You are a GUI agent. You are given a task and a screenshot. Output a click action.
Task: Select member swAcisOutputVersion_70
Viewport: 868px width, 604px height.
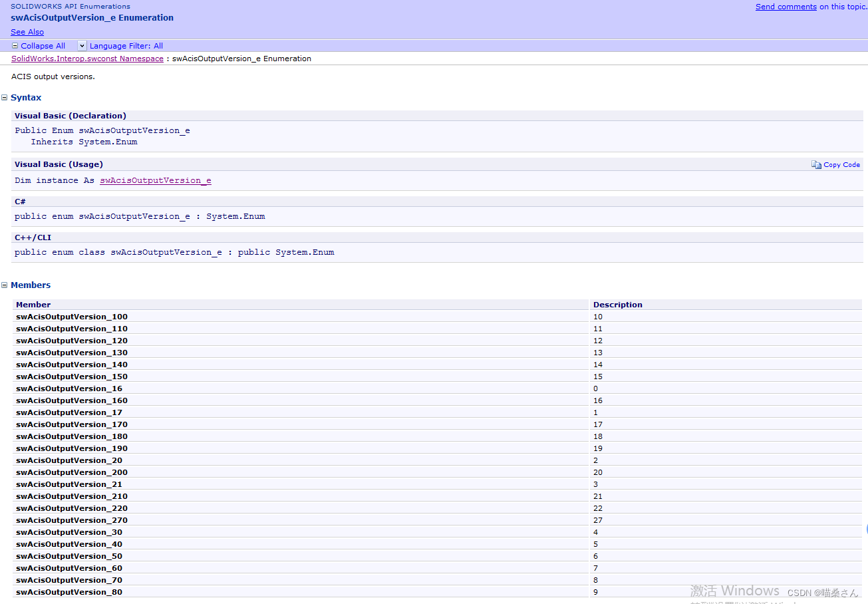coord(69,580)
